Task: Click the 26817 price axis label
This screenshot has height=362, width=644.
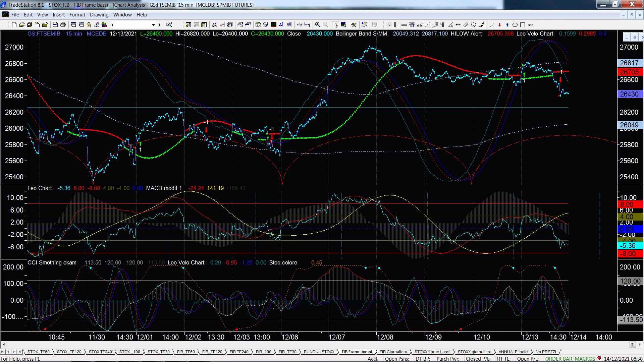Action: (630, 63)
